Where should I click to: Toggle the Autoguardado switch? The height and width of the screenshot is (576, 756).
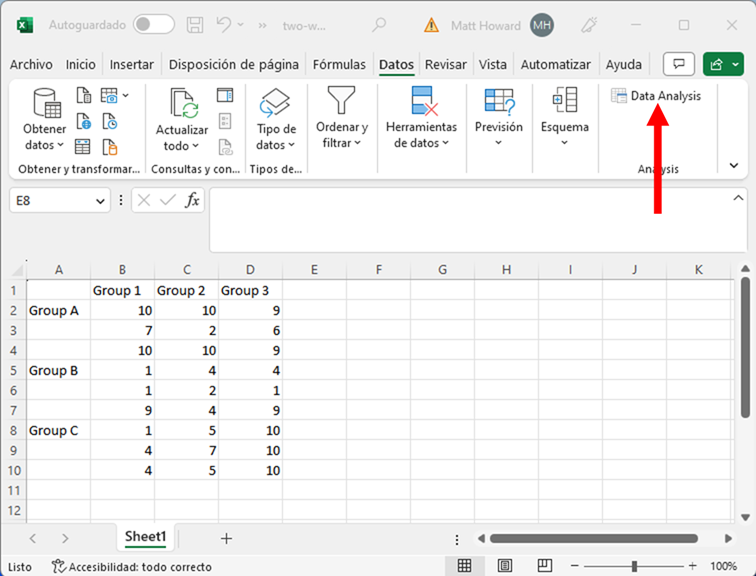(153, 24)
